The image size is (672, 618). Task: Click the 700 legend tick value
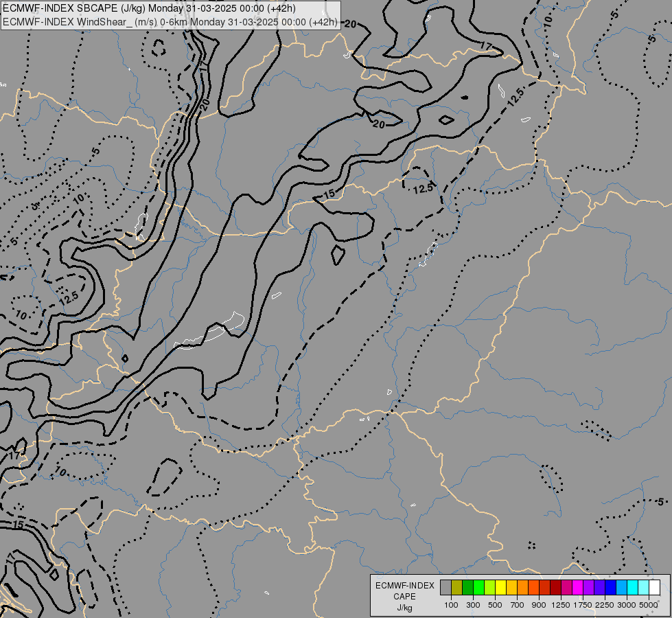click(x=518, y=605)
